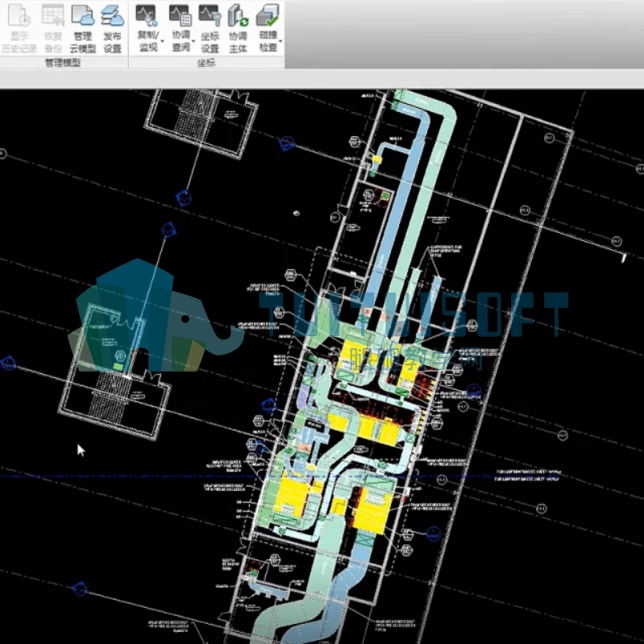Image resolution: width=644 pixels, height=644 pixels.
Task: Expand the 碰撞检查 dropdown arrow
Action: point(280,41)
